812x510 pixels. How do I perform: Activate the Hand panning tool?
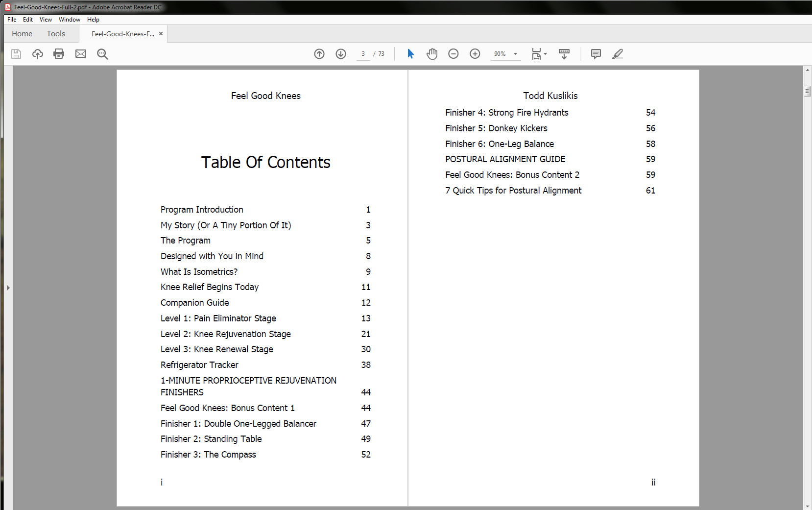coord(432,54)
